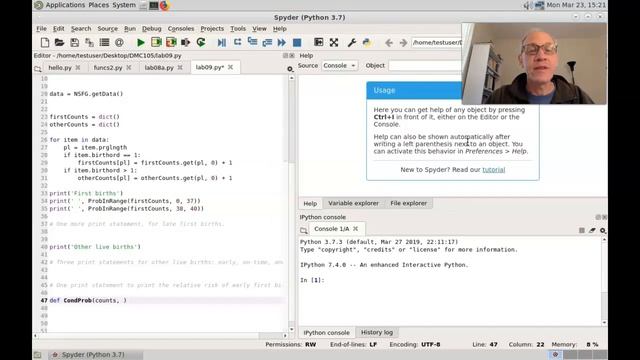Save all files using the toolbar icon
The width and height of the screenshot is (640, 360).
[89, 42]
